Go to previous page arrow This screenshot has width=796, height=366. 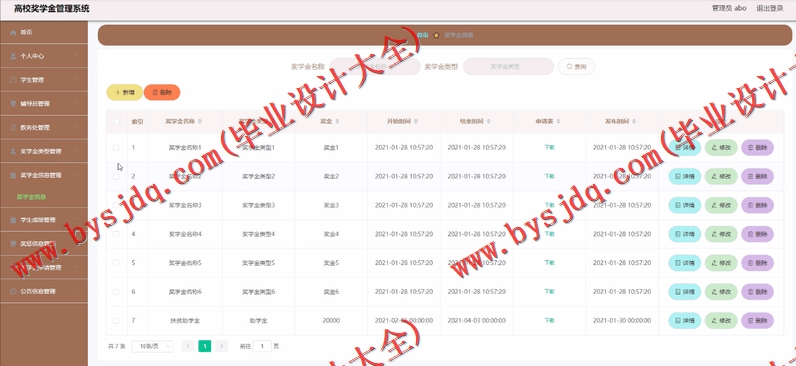pyautogui.click(x=187, y=346)
